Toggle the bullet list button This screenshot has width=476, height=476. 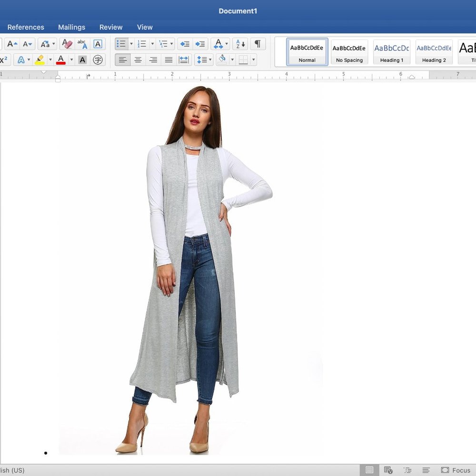[121, 44]
